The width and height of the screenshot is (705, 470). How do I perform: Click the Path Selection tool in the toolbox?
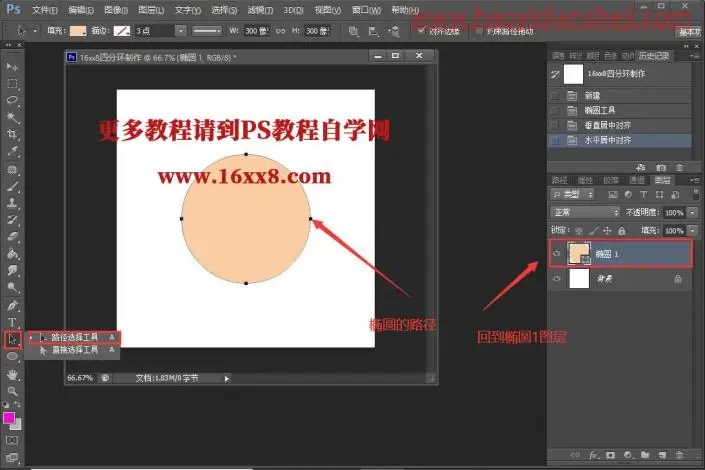pyautogui.click(x=12, y=339)
